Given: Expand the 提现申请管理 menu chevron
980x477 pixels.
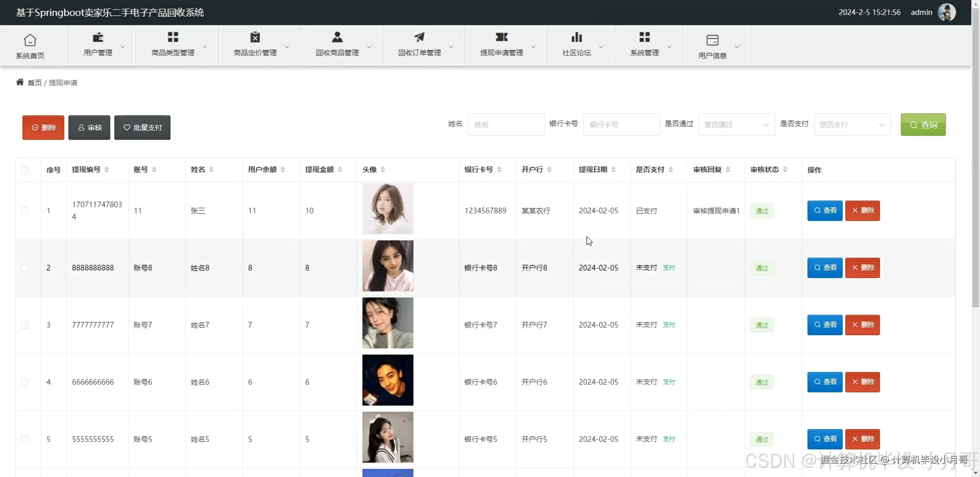Looking at the screenshot, I should (x=533, y=47).
